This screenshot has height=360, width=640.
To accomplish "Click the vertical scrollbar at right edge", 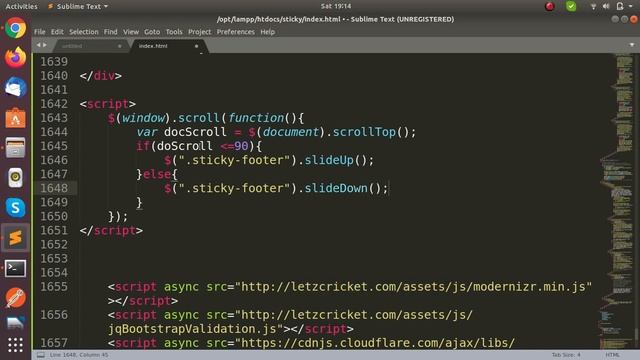I will [x=637, y=200].
